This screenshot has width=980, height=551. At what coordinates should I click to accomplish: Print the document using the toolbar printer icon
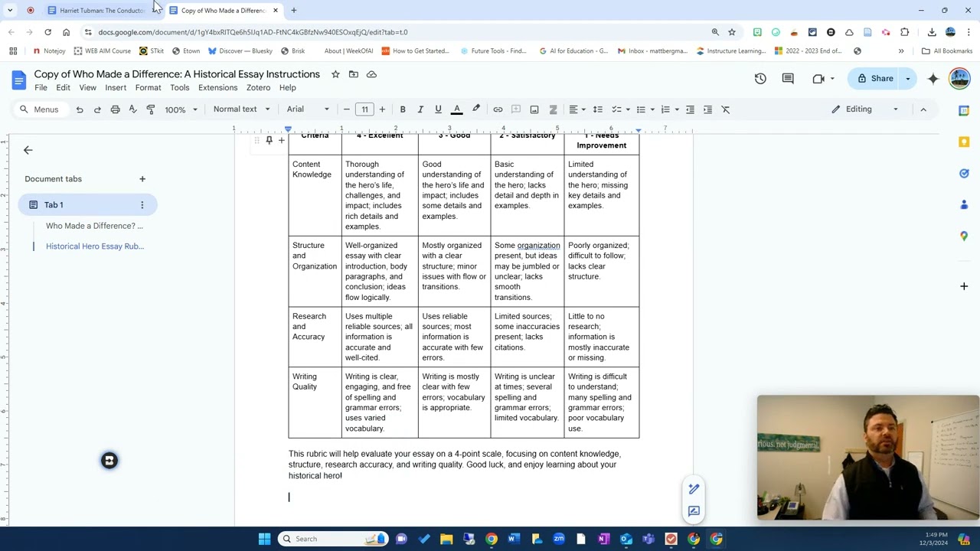(115, 109)
